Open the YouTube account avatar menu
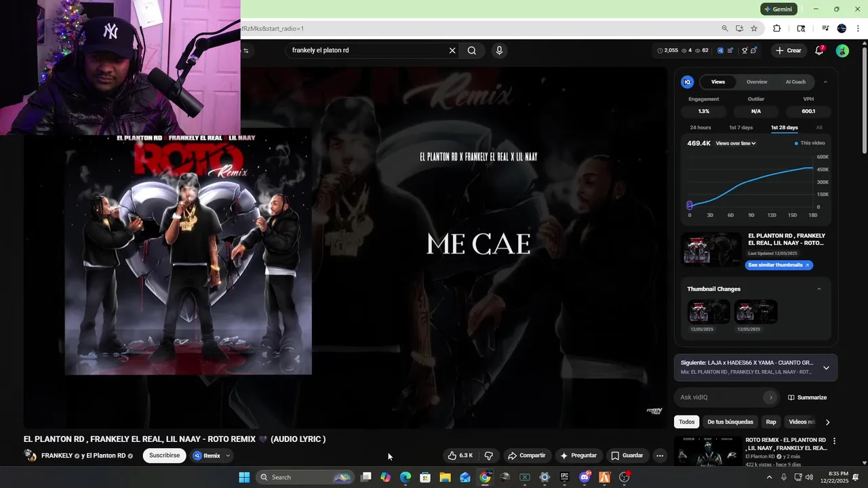Viewport: 868px width, 488px height. [x=842, y=51]
